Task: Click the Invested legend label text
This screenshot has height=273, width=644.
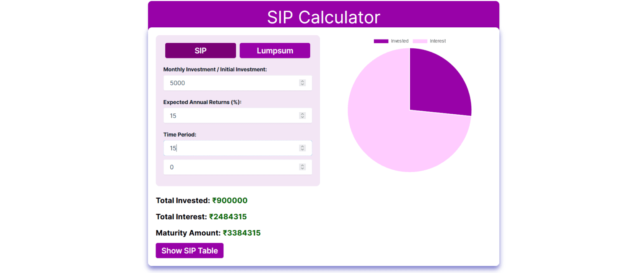Action: click(400, 41)
